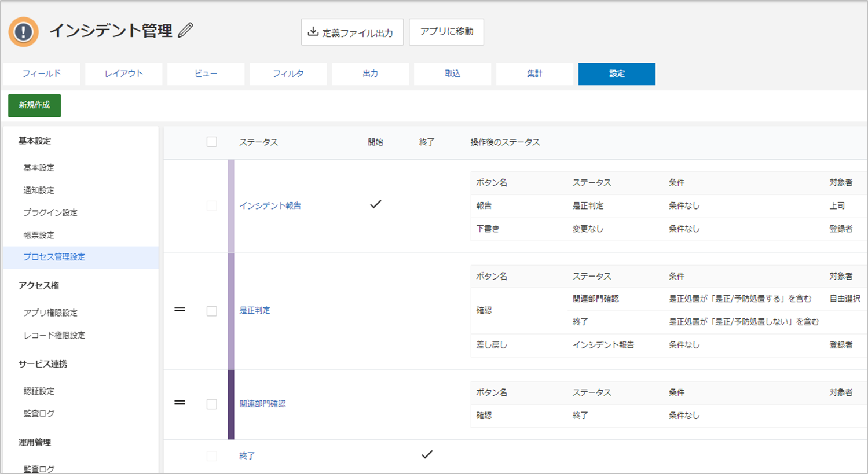
Task: Open the フィールド tab
Action: pyautogui.click(x=41, y=74)
